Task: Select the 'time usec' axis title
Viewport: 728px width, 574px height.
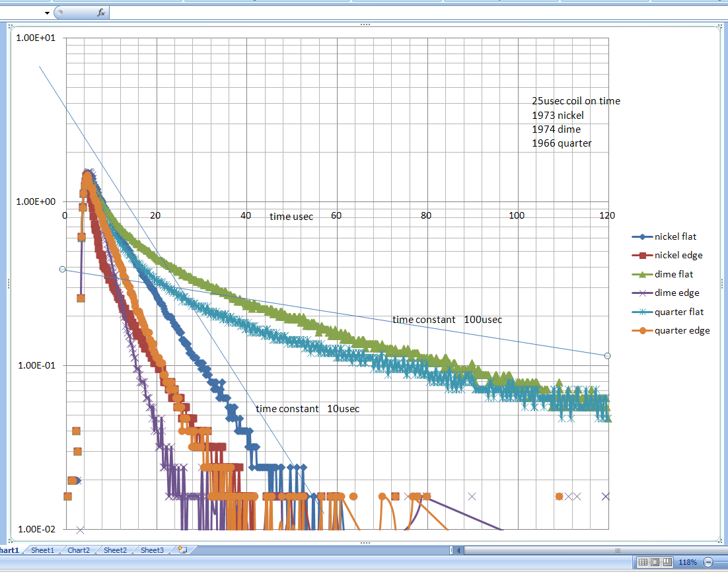Action: (x=291, y=217)
